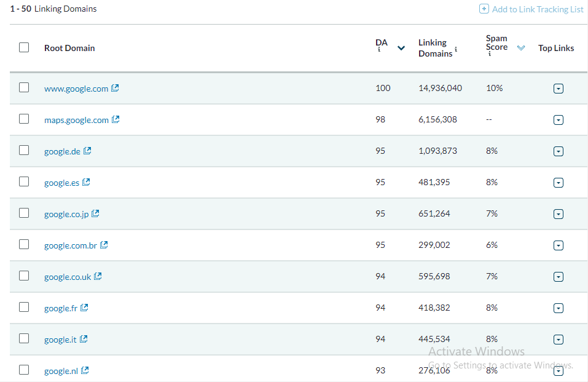Click the Root Domain column header
Image resolution: width=588 pixels, height=382 pixels.
pos(69,48)
